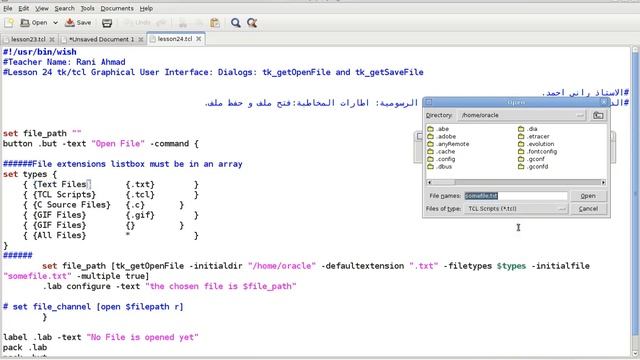Go to parent folder in Open dialog

coord(598,116)
